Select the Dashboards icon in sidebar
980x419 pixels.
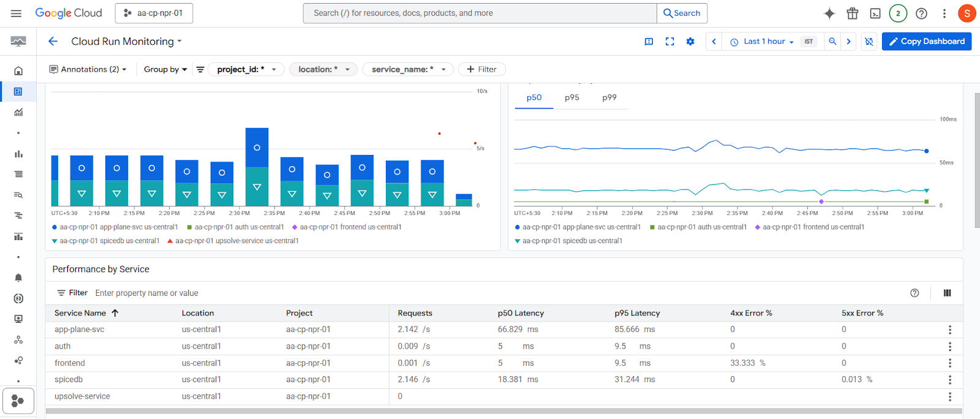(x=18, y=92)
